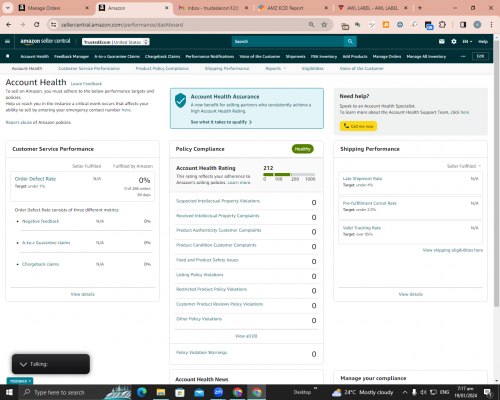
Task: Click the Seller Central search field
Action: [288, 41]
